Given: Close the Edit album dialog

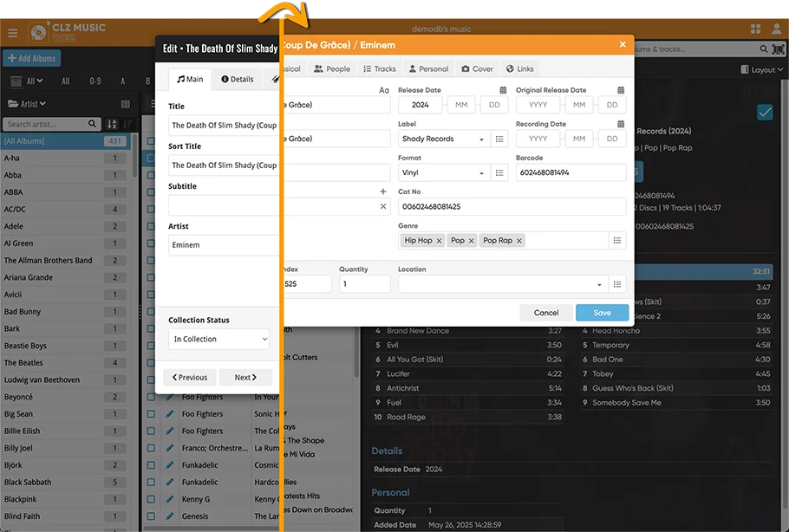Looking at the screenshot, I should 623,45.
